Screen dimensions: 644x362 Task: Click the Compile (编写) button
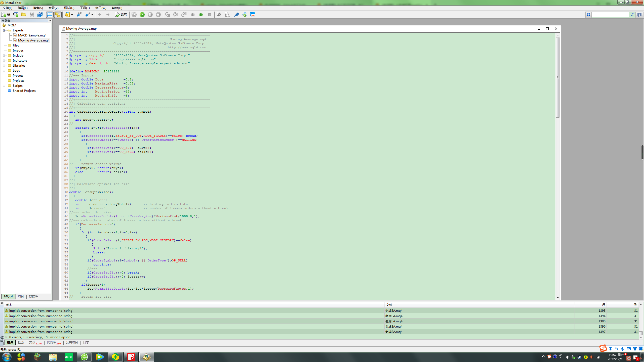point(121,15)
